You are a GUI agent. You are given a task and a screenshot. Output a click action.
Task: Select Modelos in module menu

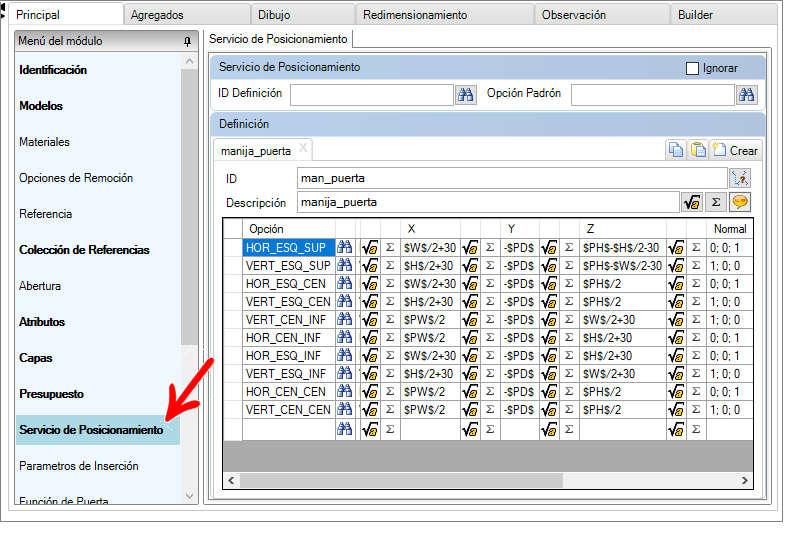click(x=41, y=106)
